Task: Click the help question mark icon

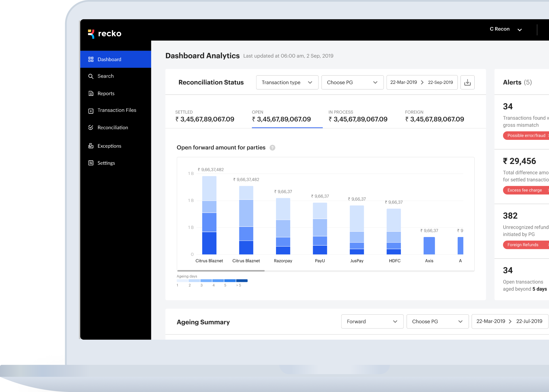Action: [272, 148]
